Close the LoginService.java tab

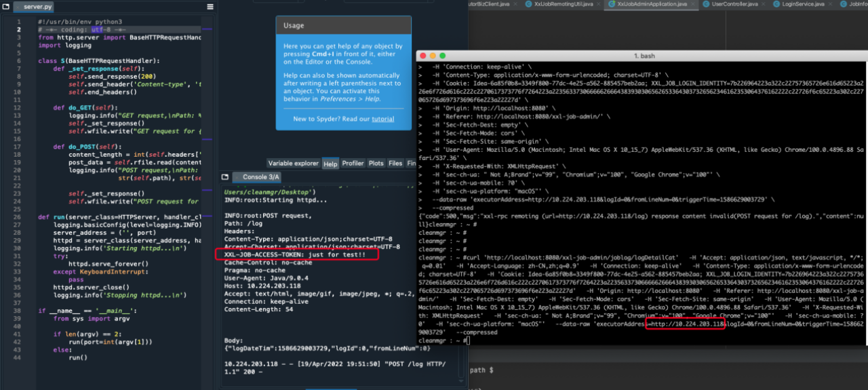[829, 4]
